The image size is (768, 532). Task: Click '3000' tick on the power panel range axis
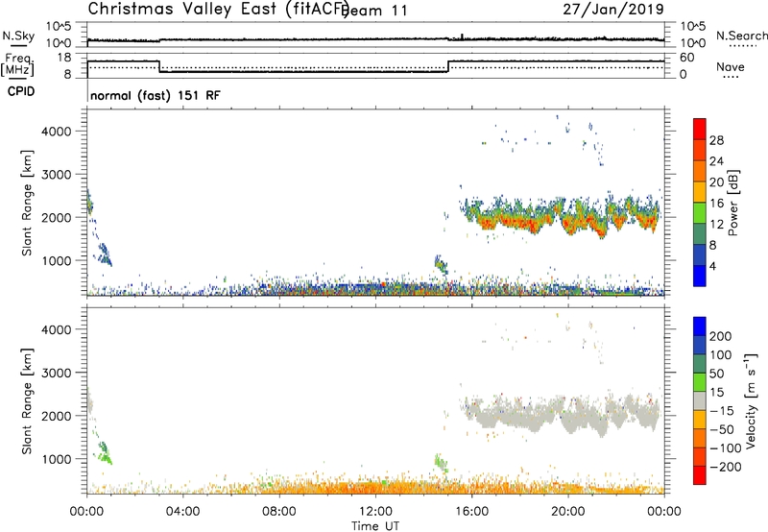coord(57,175)
